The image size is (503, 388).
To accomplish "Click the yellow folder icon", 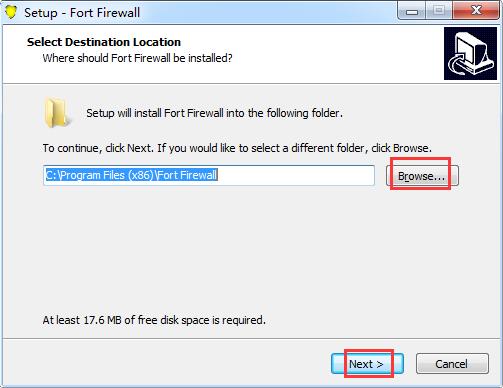I will coord(57,113).
